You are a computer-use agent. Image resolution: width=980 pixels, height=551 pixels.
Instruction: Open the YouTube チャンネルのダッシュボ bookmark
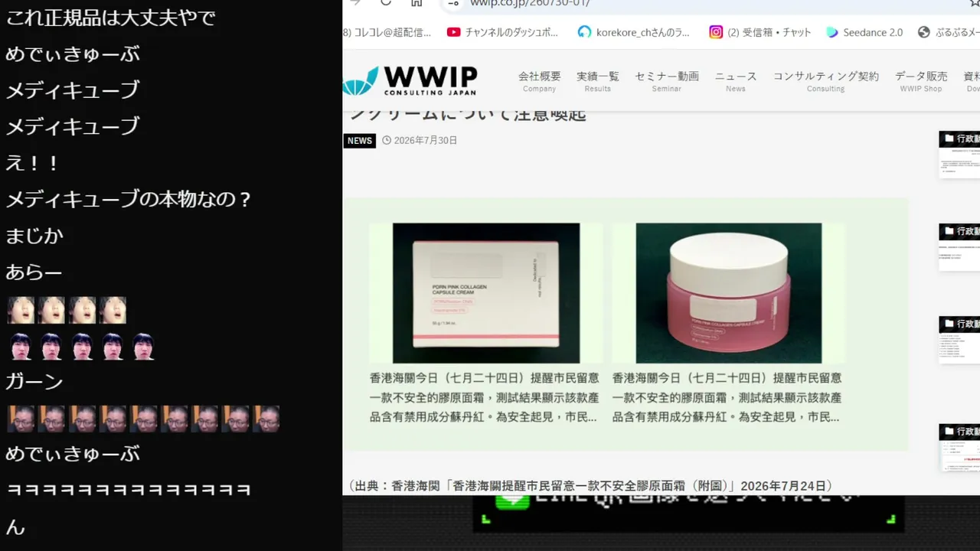tap(502, 32)
